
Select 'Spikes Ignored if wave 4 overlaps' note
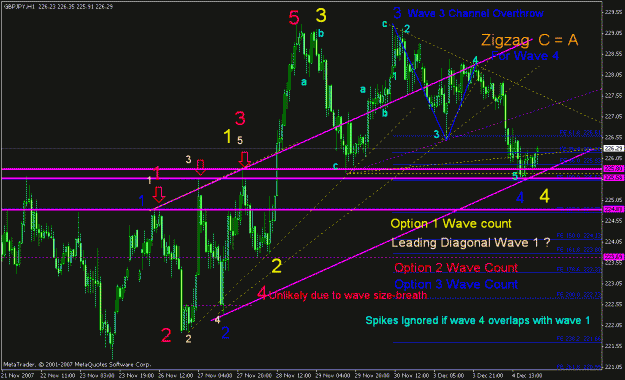478,321
